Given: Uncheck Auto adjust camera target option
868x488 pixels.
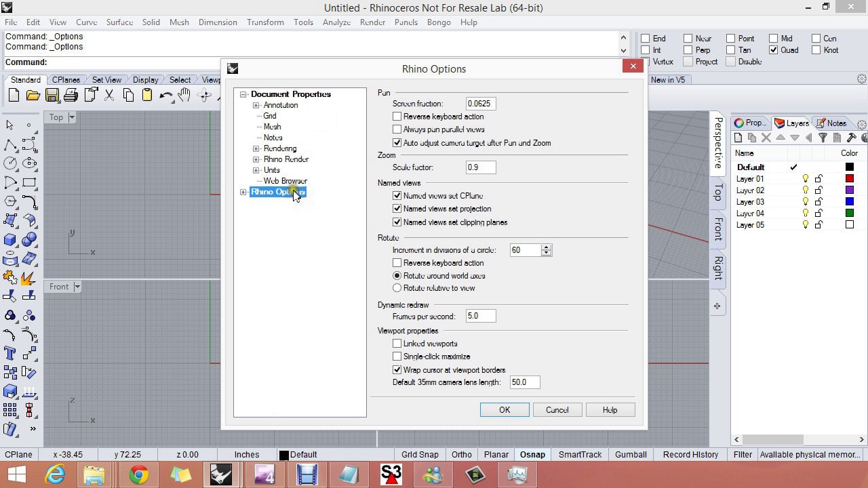Looking at the screenshot, I should coord(397,143).
